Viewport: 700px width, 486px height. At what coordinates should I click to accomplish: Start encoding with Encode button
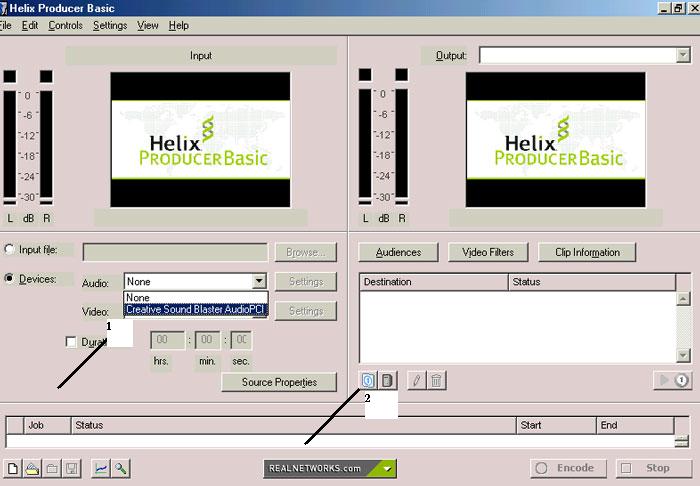pyautogui.click(x=568, y=468)
